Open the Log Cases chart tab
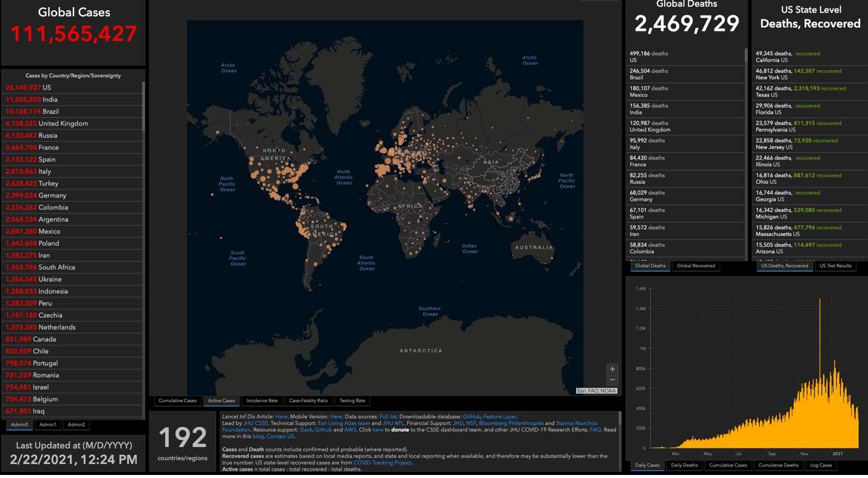Viewport: 868px width, 478px height. 821,465
